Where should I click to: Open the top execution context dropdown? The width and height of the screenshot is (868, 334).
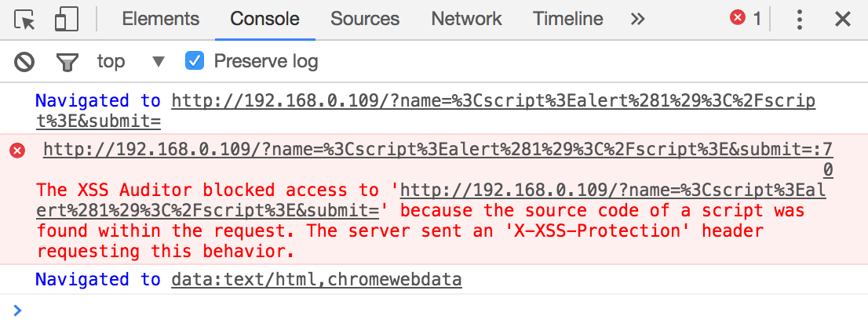130,61
